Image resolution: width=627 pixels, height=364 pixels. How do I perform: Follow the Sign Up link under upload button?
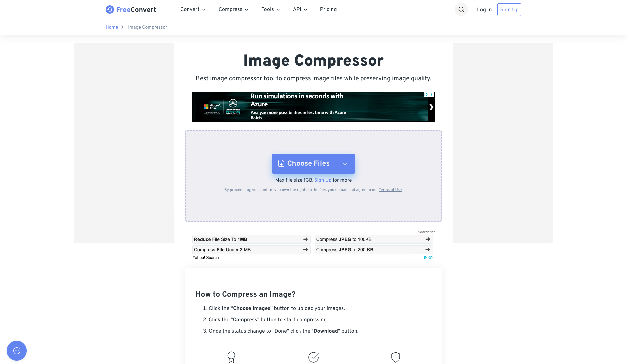click(323, 180)
